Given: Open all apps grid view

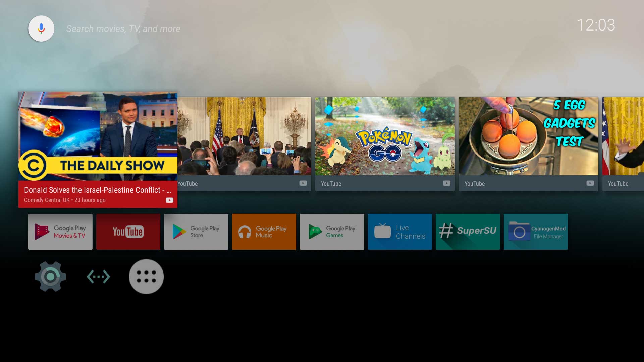Looking at the screenshot, I should click(146, 276).
